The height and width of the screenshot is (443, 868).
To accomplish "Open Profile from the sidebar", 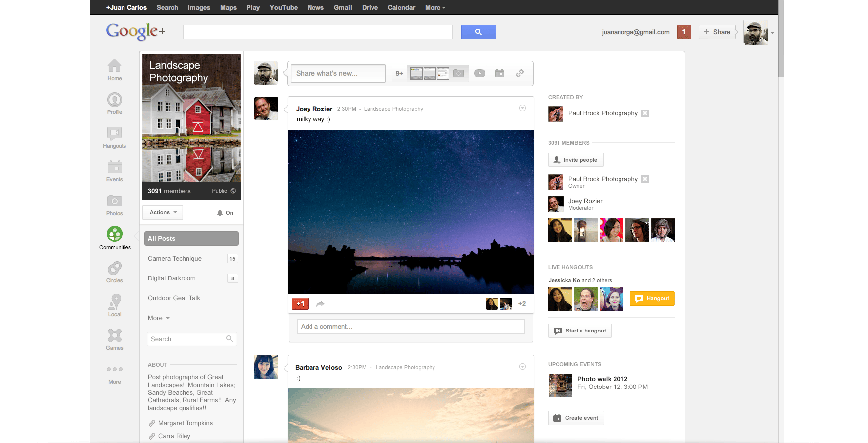I will click(x=114, y=104).
